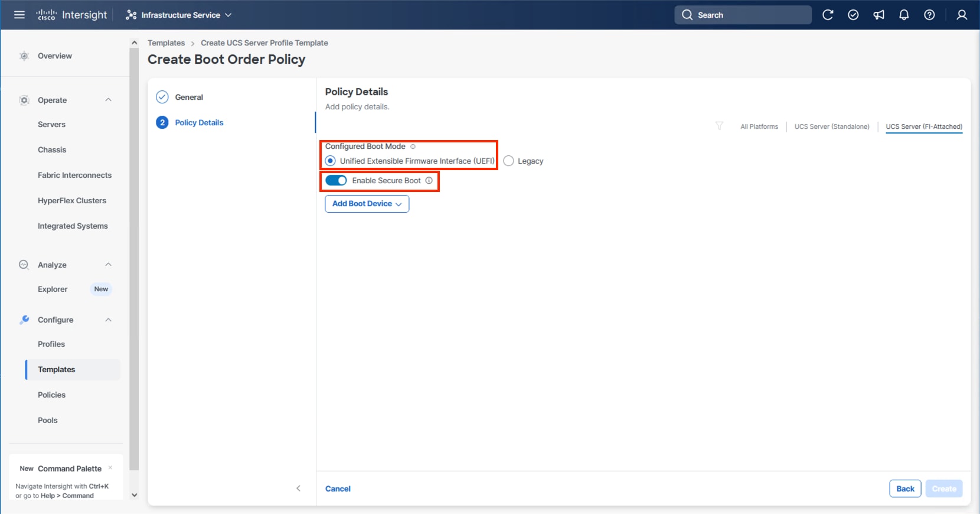The width and height of the screenshot is (980, 514).
Task: Open the Infrastructure Service switcher dropdown
Action: [178, 15]
